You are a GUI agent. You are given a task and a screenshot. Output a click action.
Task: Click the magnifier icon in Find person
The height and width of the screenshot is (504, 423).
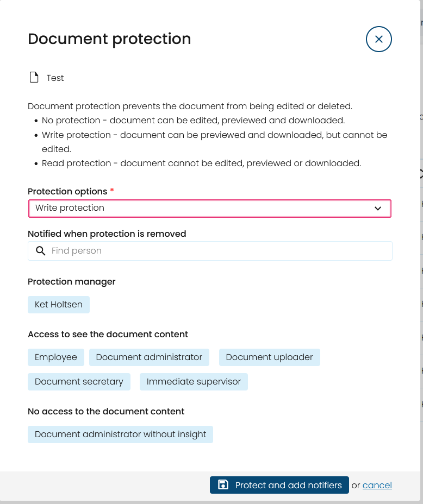[41, 251]
